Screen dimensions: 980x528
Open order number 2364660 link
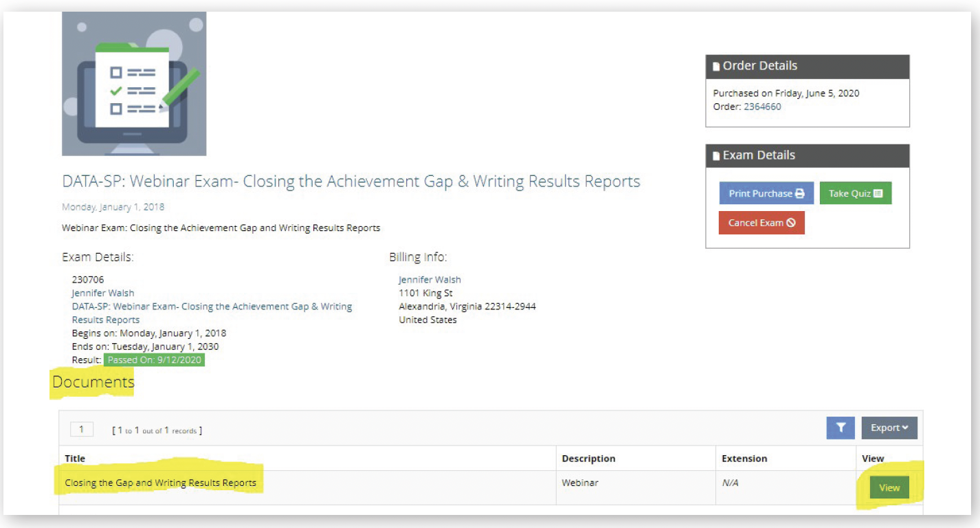coord(762,107)
